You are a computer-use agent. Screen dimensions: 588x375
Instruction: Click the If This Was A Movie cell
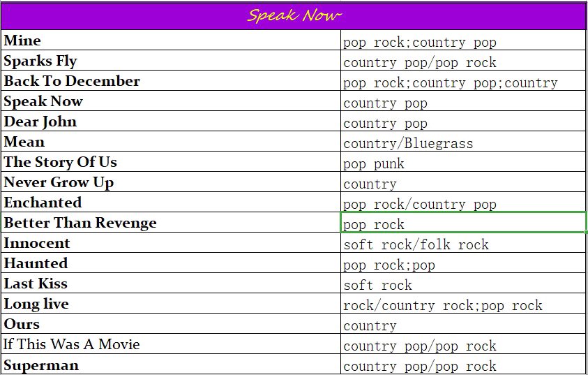click(x=171, y=344)
